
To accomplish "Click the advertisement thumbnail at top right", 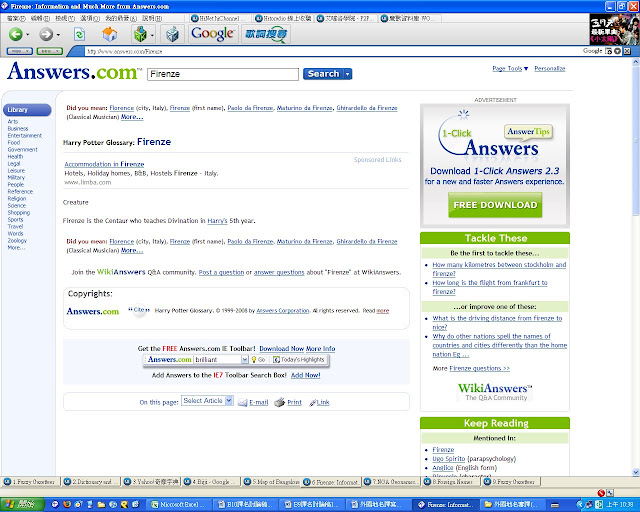I will [613, 29].
